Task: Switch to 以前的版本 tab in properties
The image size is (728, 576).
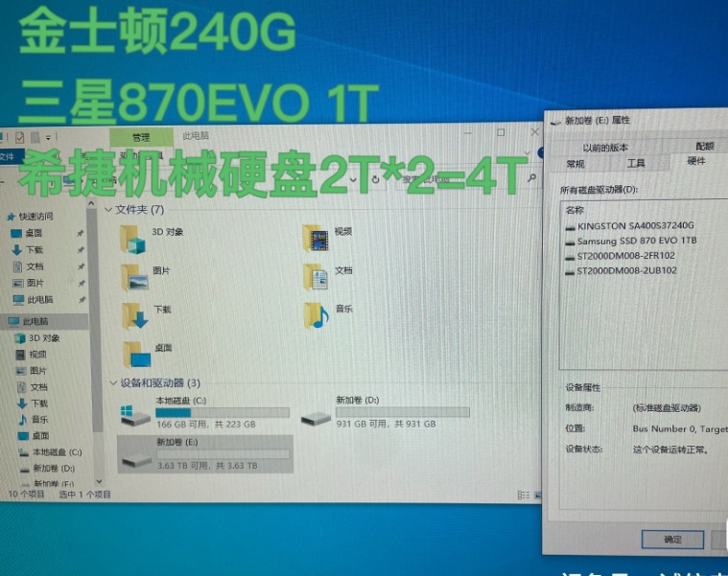Action: pyautogui.click(x=605, y=148)
